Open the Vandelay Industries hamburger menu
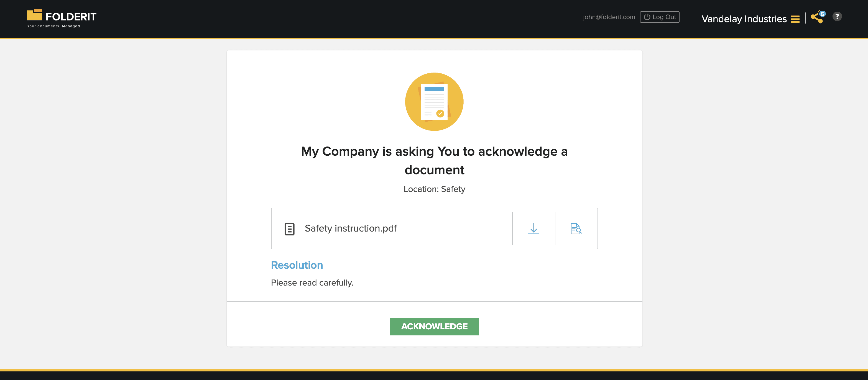This screenshot has height=380, width=868. click(x=795, y=19)
